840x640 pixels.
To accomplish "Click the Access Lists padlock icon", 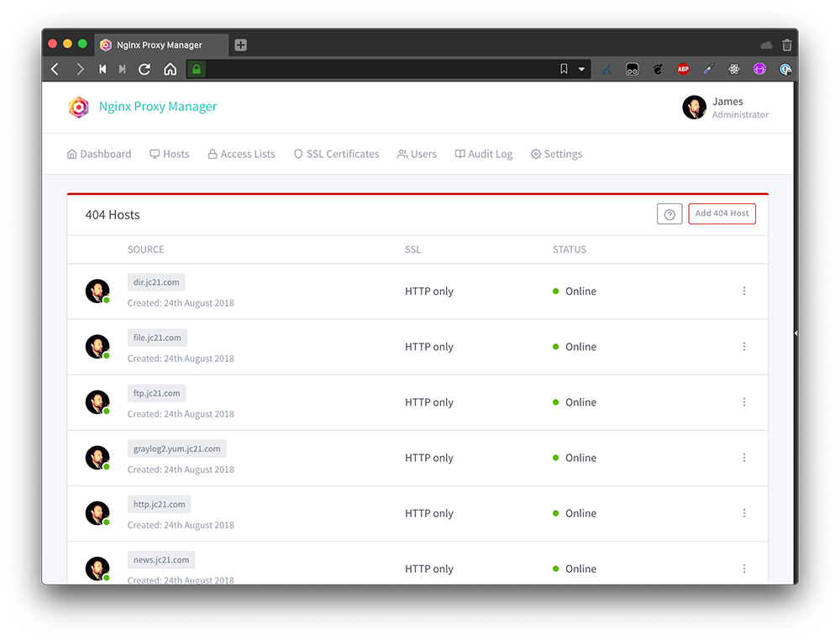I will pyautogui.click(x=213, y=154).
